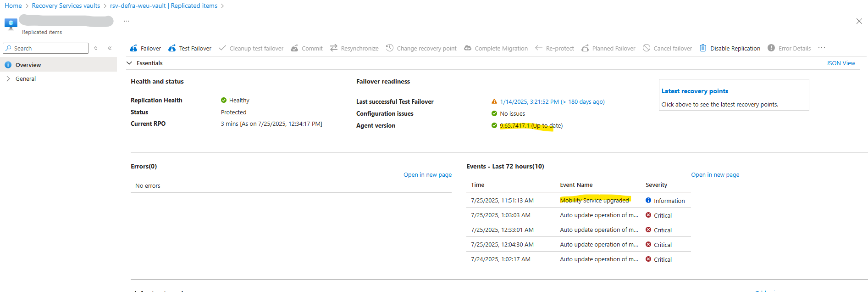The width and height of the screenshot is (868, 292).
Task: Click the Re-protect command
Action: [x=555, y=48]
